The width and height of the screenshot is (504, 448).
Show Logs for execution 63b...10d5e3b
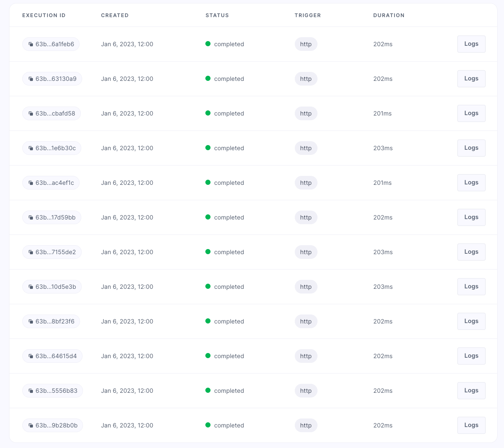pos(471,287)
